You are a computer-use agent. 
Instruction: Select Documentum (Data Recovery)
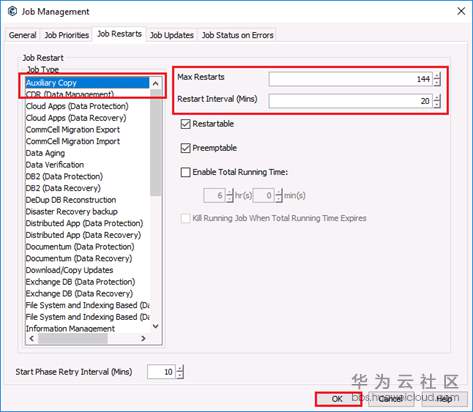87,258
